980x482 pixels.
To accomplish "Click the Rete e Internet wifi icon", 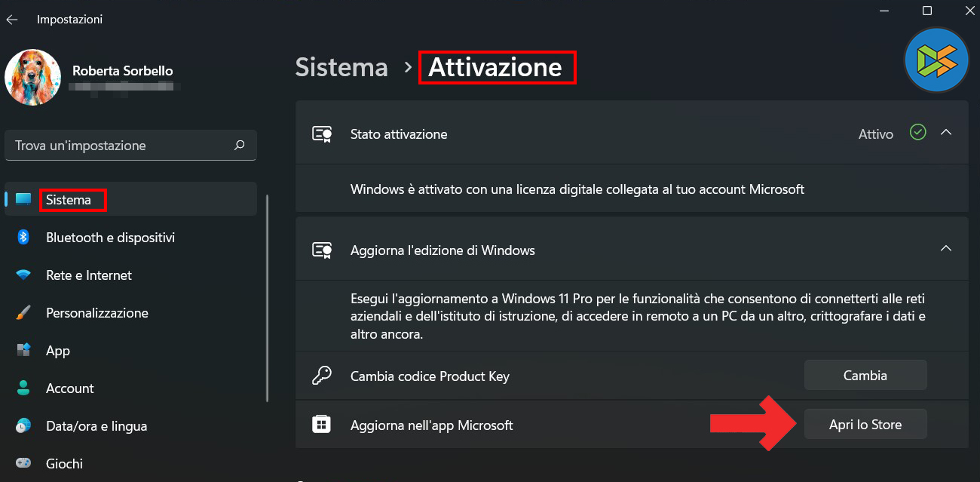I will pyautogui.click(x=23, y=275).
